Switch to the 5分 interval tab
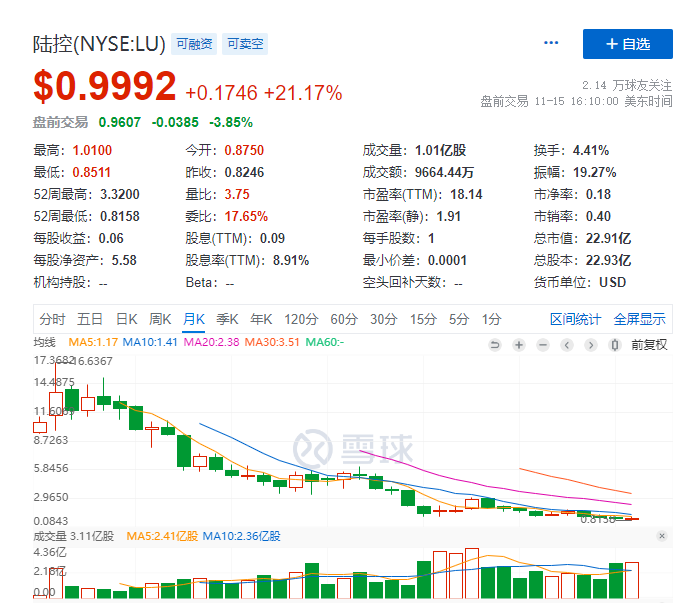This screenshot has width=685, height=603. coord(459,319)
